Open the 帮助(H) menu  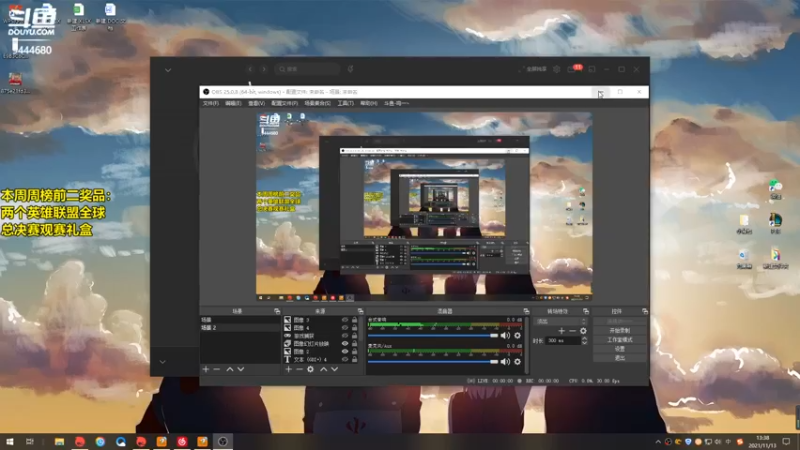(369, 103)
